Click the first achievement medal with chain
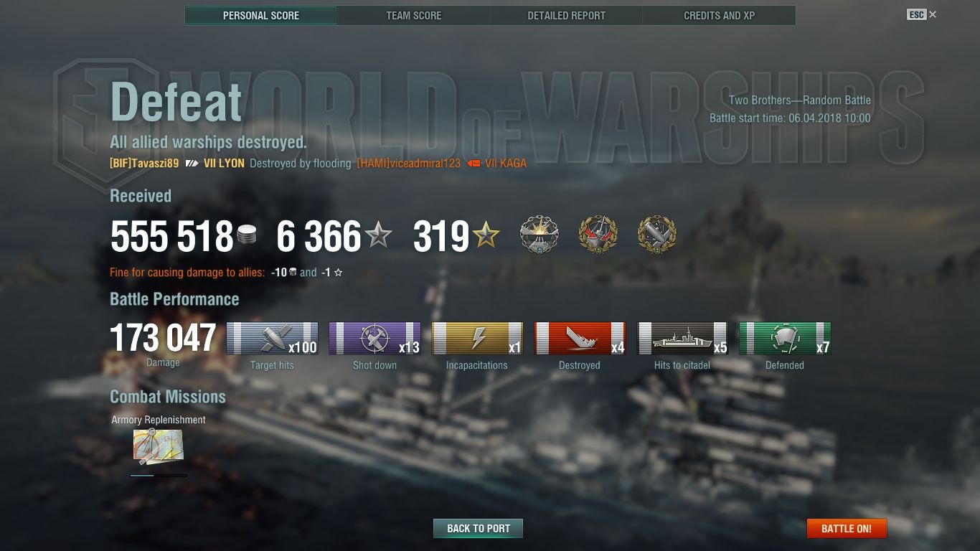980x551 pixels. pyautogui.click(x=539, y=235)
